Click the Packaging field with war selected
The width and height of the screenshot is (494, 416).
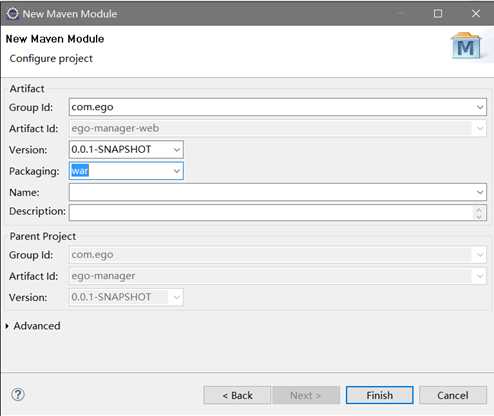(x=126, y=171)
